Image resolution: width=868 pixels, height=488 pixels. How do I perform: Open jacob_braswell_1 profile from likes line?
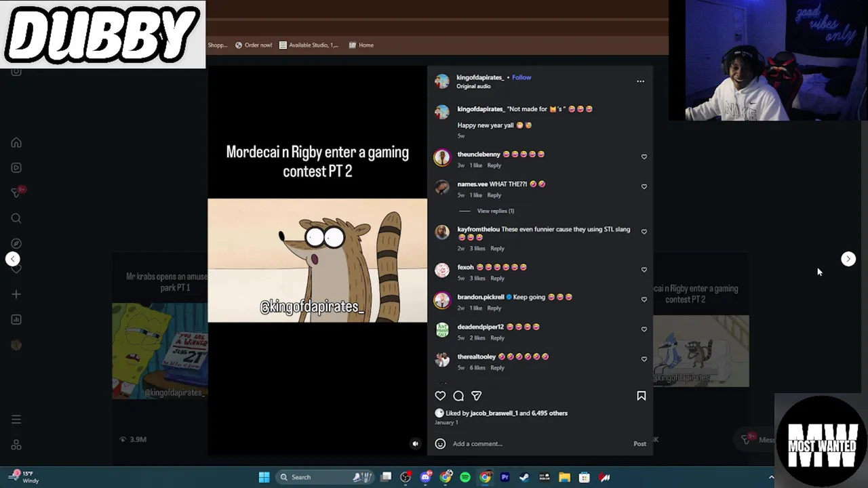[x=494, y=413]
